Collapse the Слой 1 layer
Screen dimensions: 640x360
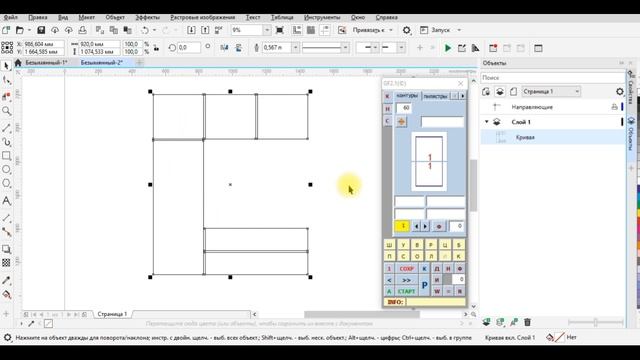pos(487,122)
